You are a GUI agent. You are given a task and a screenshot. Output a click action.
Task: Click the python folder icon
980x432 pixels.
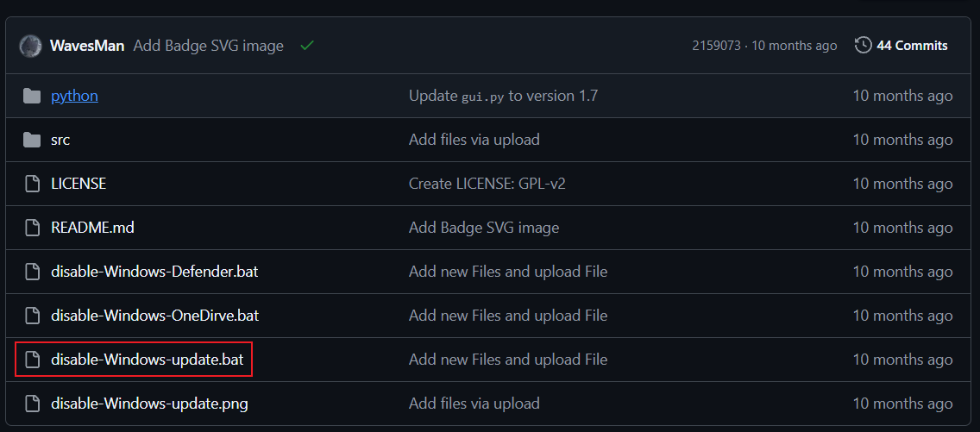tap(32, 96)
